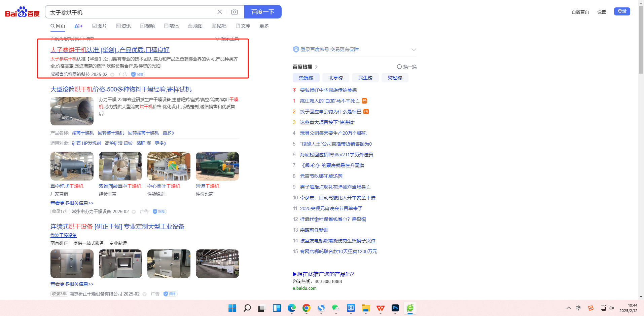Expand the login security notice chevron

414,50
